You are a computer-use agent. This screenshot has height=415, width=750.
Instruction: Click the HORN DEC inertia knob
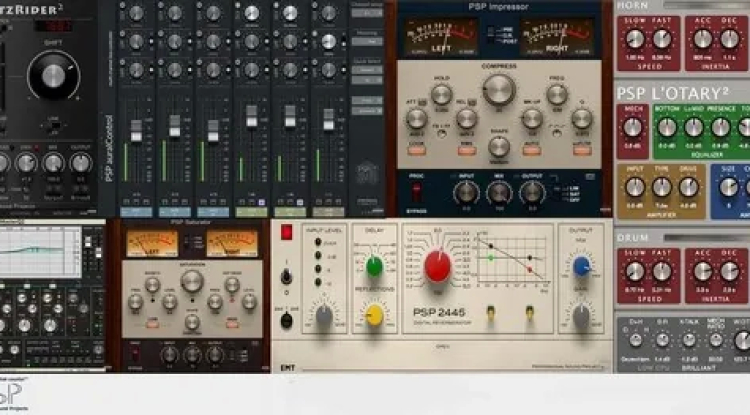tap(729, 39)
